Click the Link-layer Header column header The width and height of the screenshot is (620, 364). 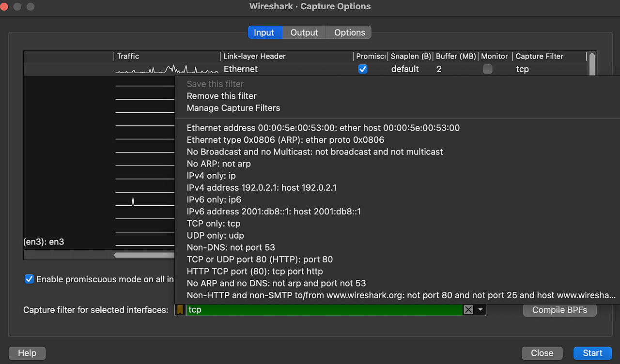coord(287,56)
